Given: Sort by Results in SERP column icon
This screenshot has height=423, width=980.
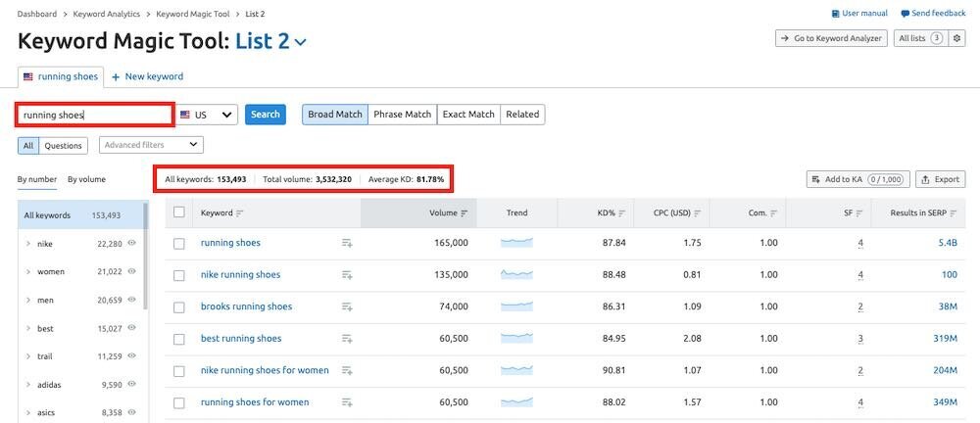Looking at the screenshot, I should click(x=954, y=213).
